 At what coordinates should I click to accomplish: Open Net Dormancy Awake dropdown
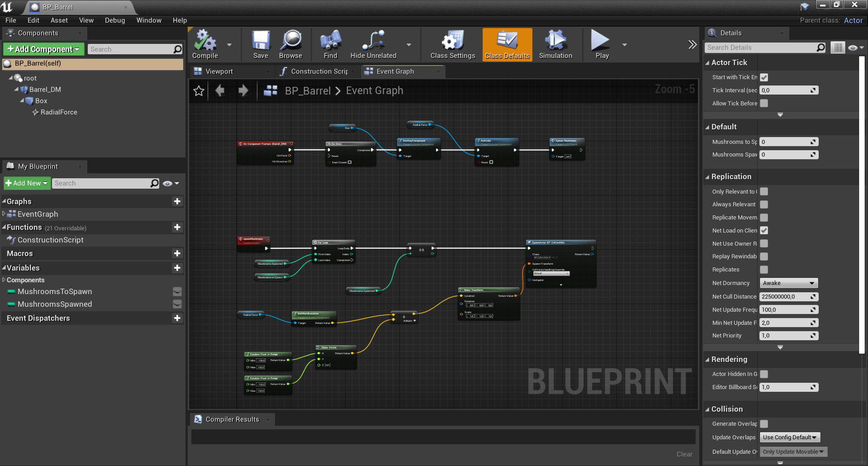coord(789,283)
